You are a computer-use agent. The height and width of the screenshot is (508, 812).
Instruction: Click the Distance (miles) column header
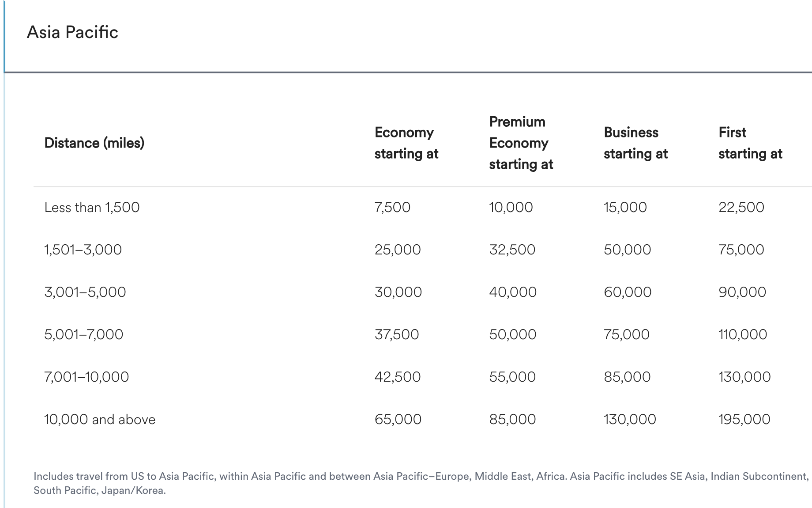click(x=94, y=143)
